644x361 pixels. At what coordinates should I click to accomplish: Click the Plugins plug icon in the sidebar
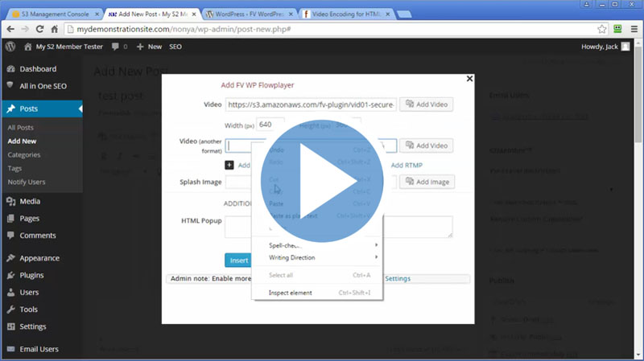click(x=10, y=275)
